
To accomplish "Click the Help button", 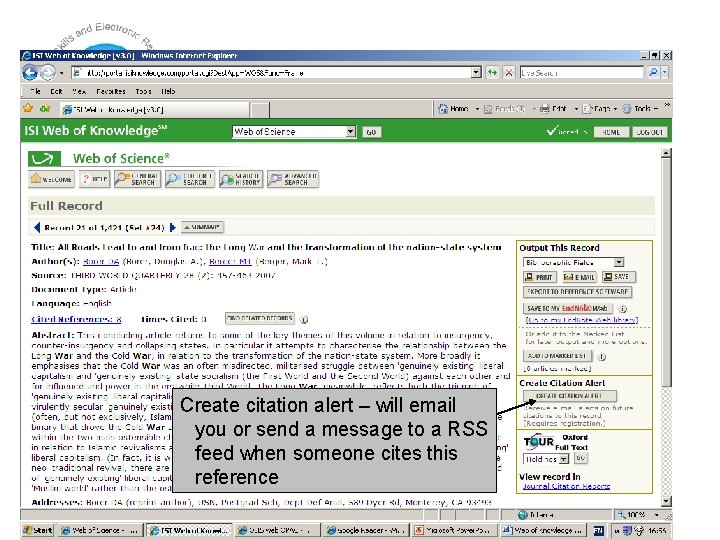I will pos(94,179).
